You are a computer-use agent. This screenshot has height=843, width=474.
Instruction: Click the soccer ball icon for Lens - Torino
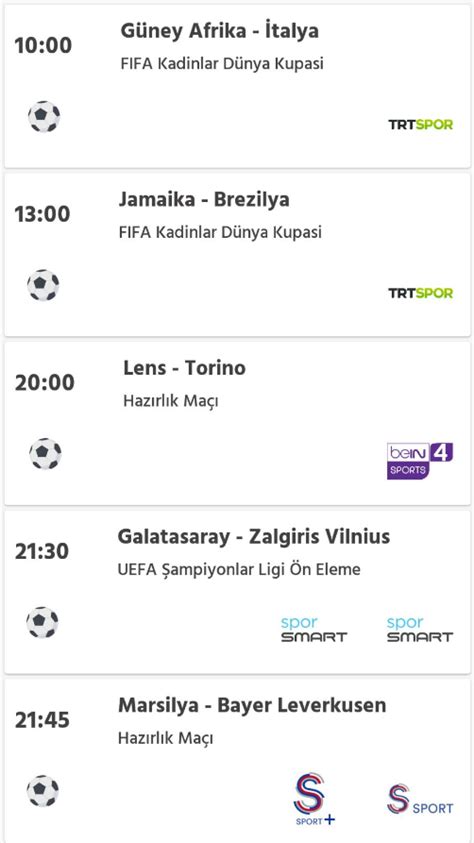point(45,454)
